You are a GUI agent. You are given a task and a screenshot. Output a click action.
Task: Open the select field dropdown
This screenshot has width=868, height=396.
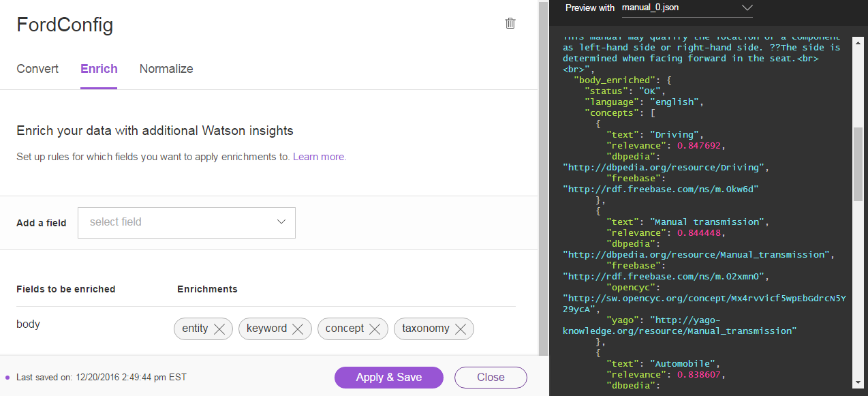187,222
